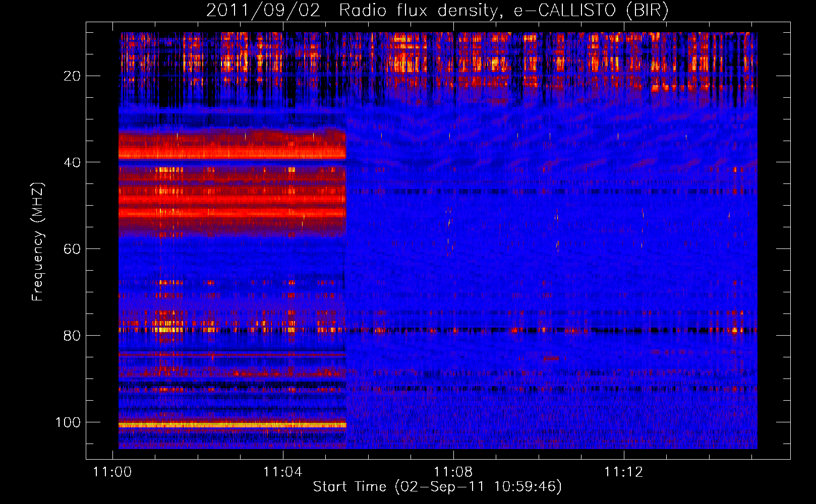Click the 40 MHz frequency tick label
The image size is (816, 504).
tap(72, 162)
